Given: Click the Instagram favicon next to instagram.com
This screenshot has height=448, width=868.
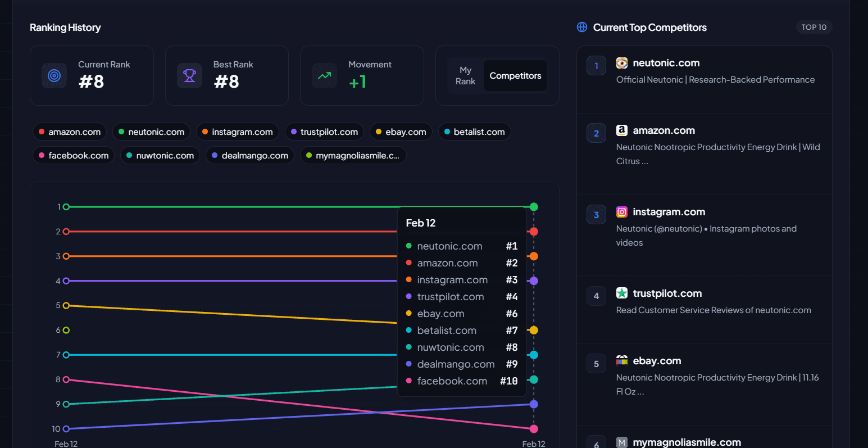Looking at the screenshot, I should 622,212.
